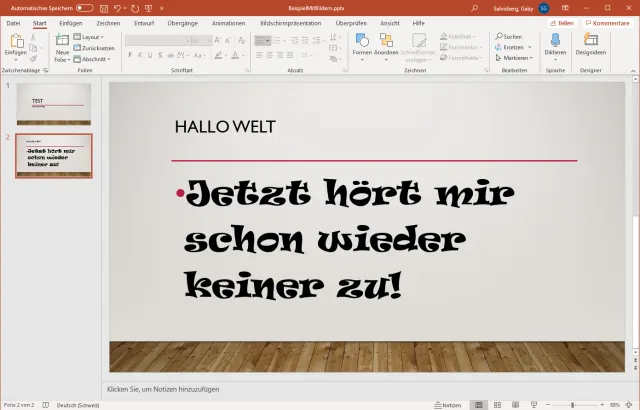Viewport: 640px width, 410px height.
Task: Open the ribbon display options icon
Action: click(x=565, y=8)
